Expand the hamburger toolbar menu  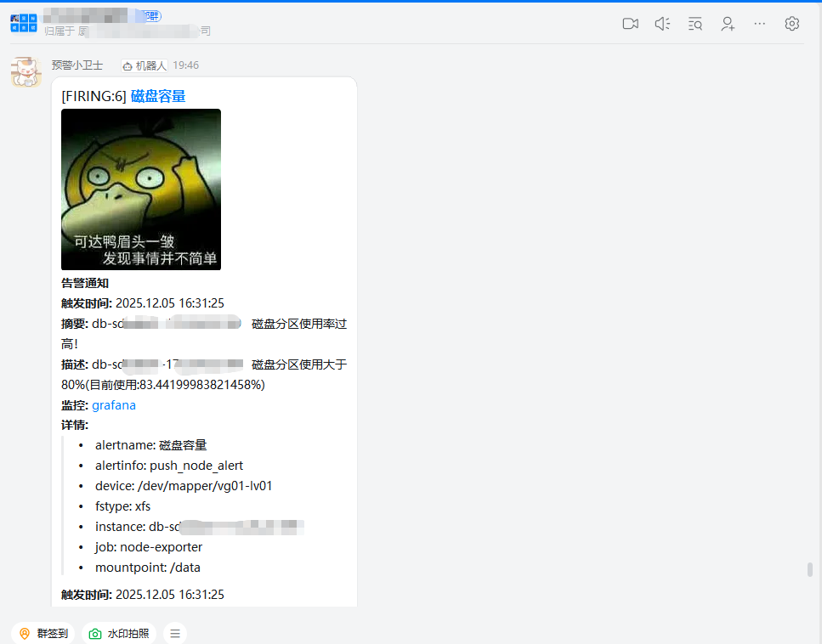click(x=175, y=633)
